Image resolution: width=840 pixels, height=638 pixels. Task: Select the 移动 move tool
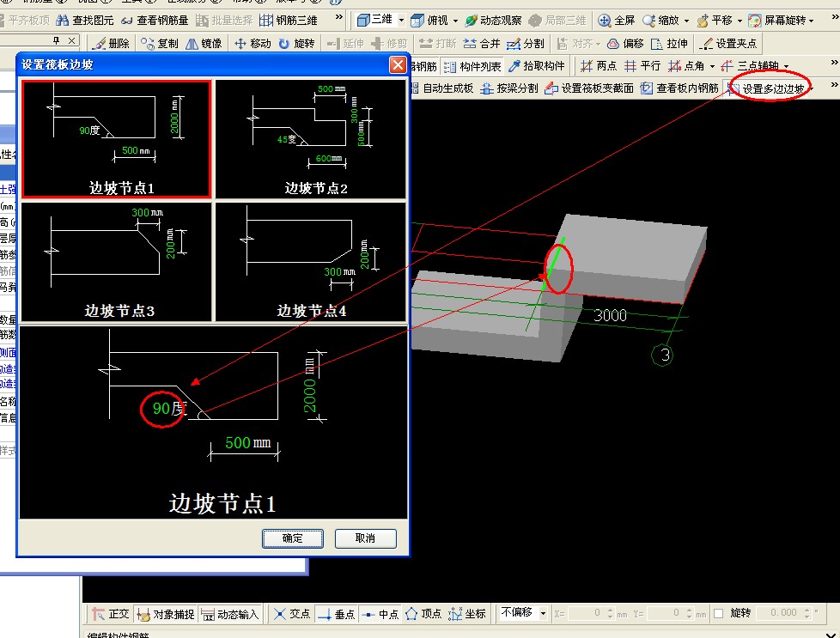[x=253, y=44]
